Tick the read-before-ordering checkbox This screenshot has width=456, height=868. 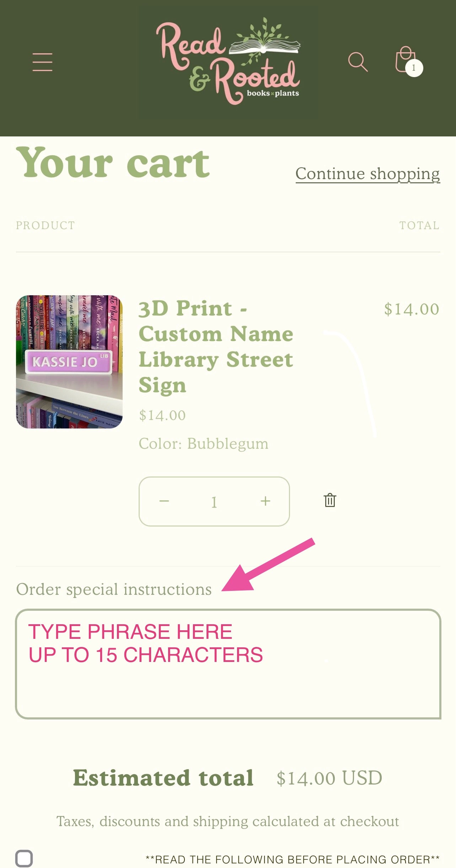(x=24, y=858)
